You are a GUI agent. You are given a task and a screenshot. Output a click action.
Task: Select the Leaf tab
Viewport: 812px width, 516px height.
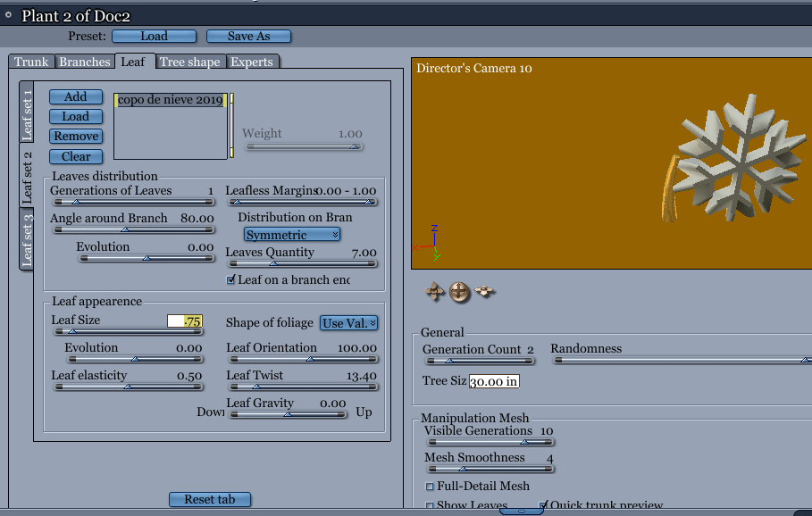click(134, 62)
